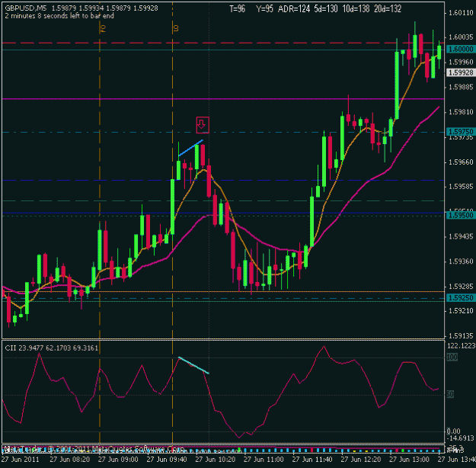Select the cyan divergence trendline on the CII indicator

pyautogui.click(x=193, y=365)
